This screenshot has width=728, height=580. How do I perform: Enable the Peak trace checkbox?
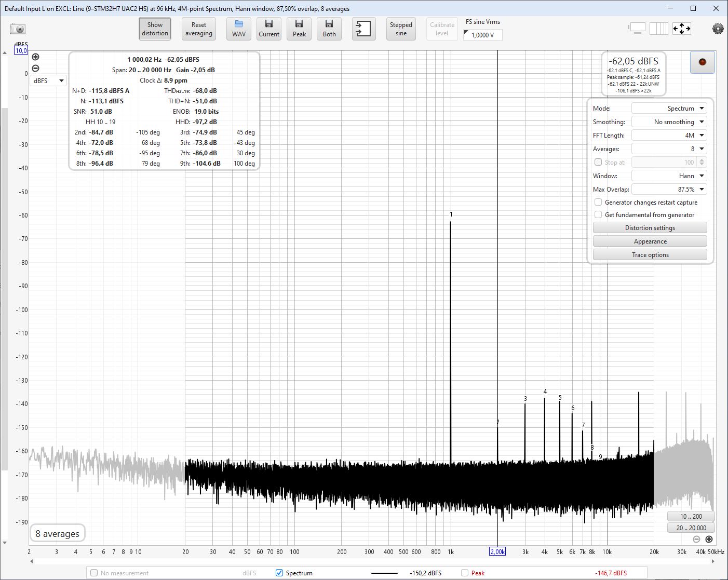tap(465, 573)
